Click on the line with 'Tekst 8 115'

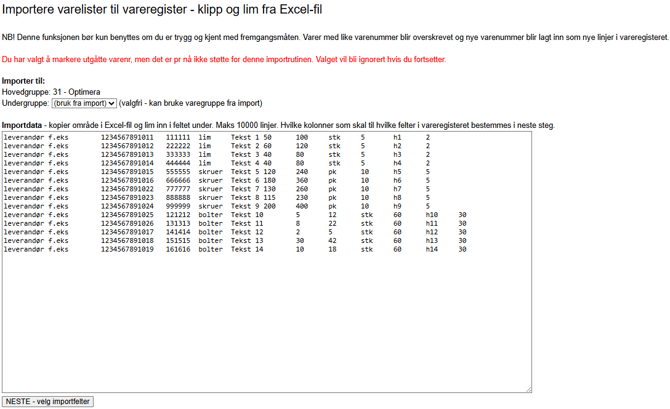tap(253, 197)
